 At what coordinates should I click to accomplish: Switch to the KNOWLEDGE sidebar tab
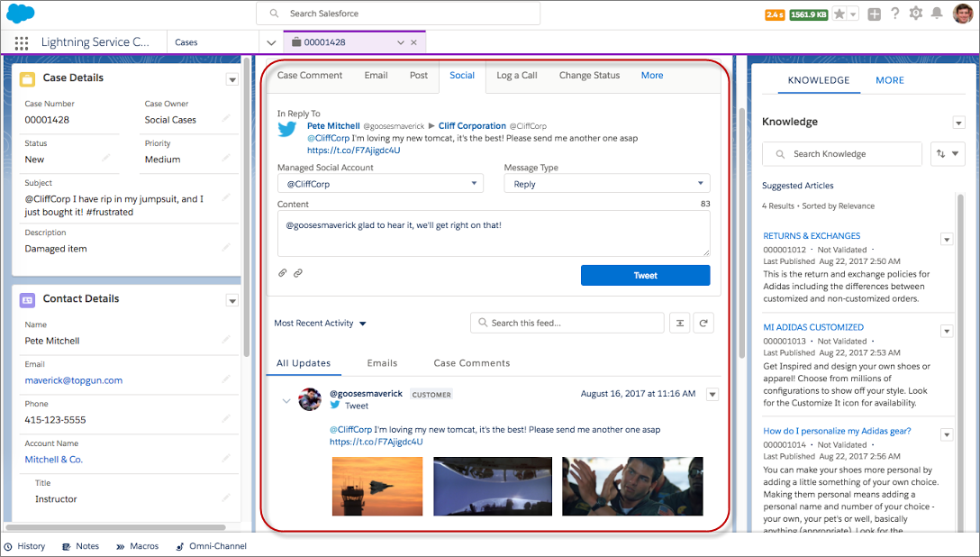coord(819,80)
